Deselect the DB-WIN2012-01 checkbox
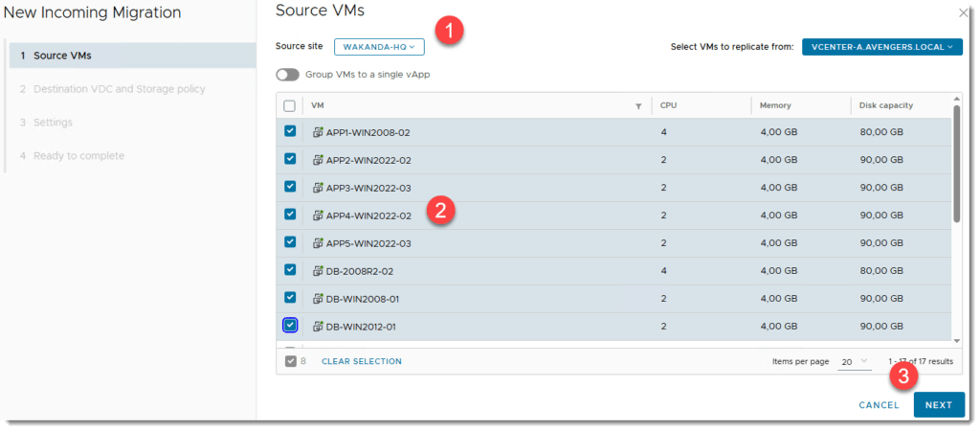Screen dimensions: 980x431 tap(290, 326)
